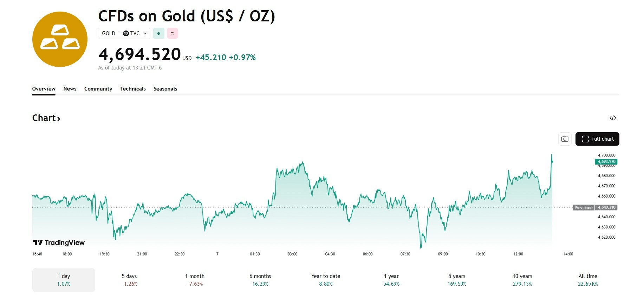The image size is (644, 299).
Task: Choose the 1 month range
Action: pyautogui.click(x=195, y=280)
